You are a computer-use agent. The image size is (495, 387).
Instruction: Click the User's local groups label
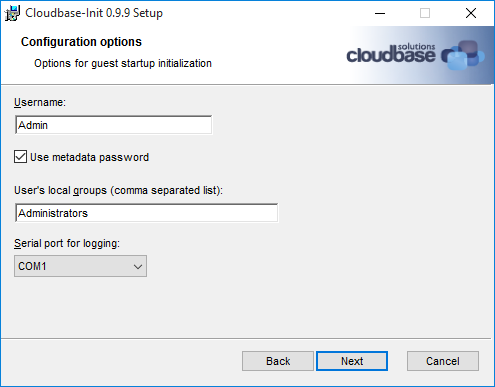tap(118, 190)
